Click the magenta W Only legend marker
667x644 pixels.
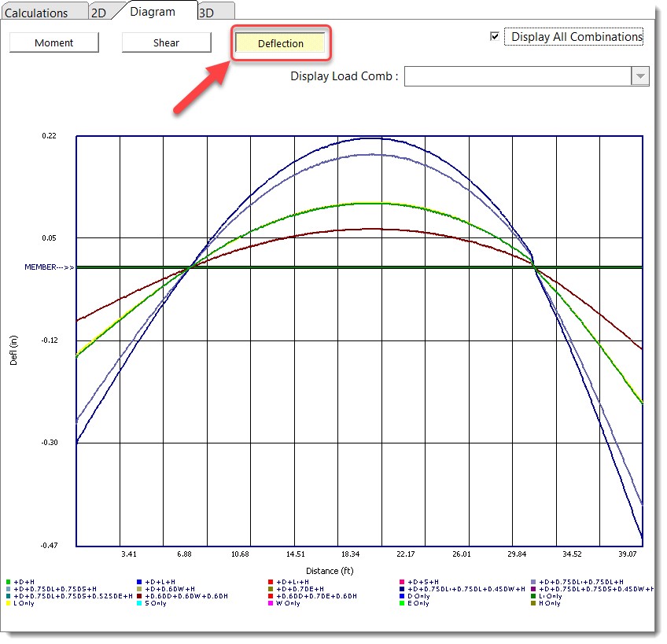coord(271,603)
